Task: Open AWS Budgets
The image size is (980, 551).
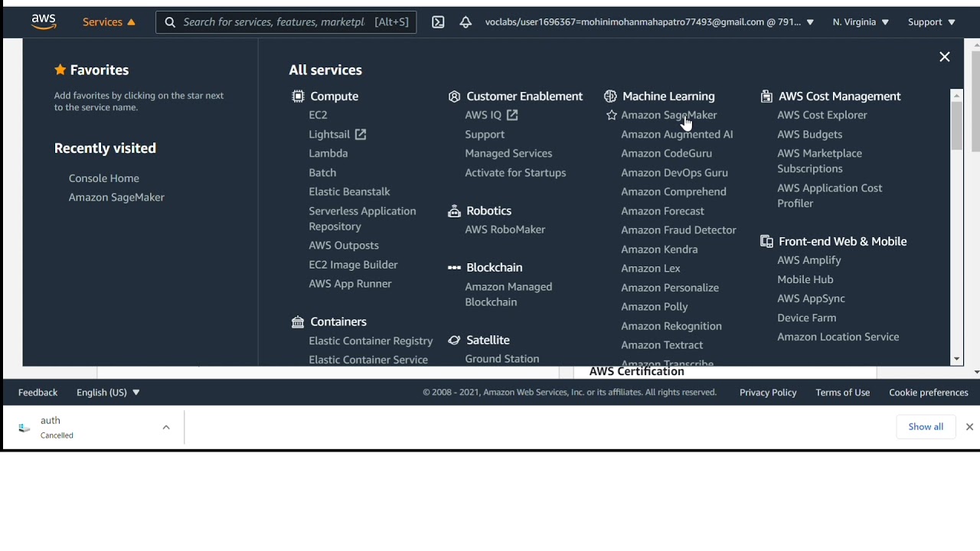Action: coord(810,135)
